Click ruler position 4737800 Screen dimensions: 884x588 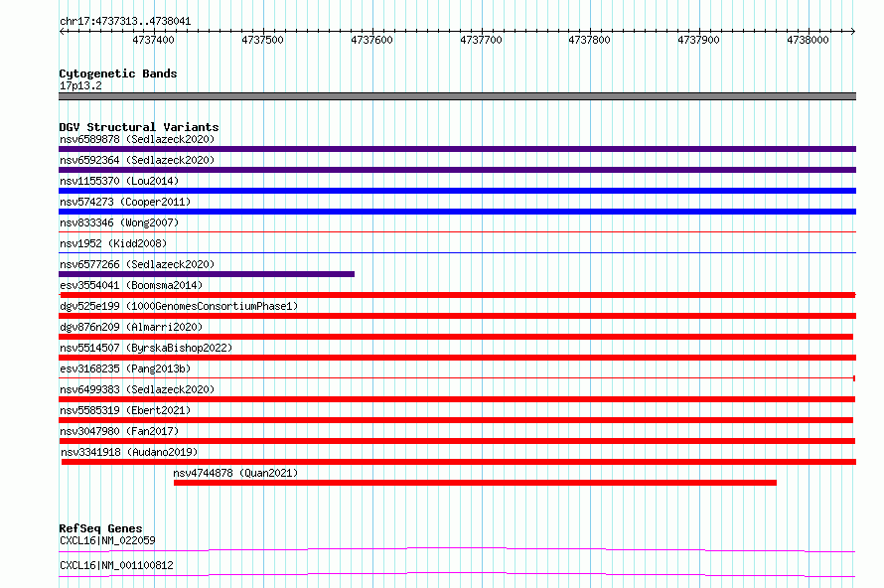(x=590, y=40)
